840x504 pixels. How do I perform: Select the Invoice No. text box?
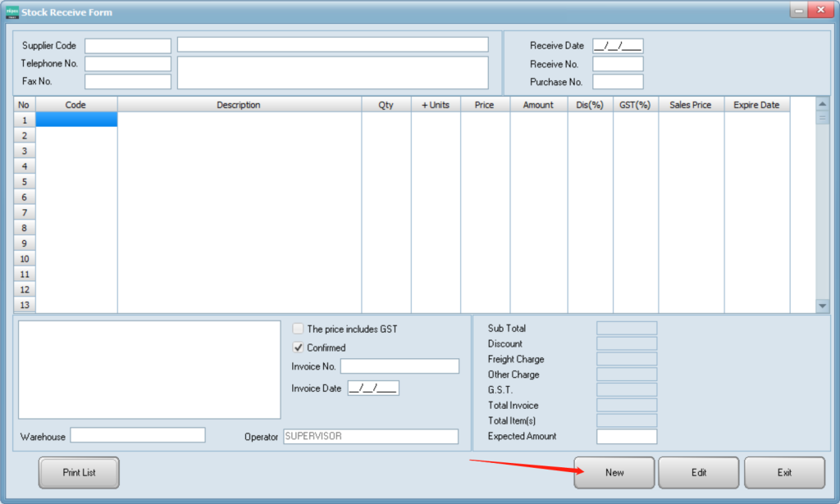point(399,366)
